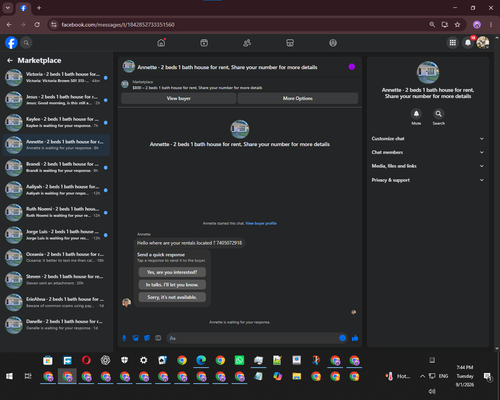This screenshot has height=400, width=500.
Task: Expand the Chat members section
Action: coord(428,152)
